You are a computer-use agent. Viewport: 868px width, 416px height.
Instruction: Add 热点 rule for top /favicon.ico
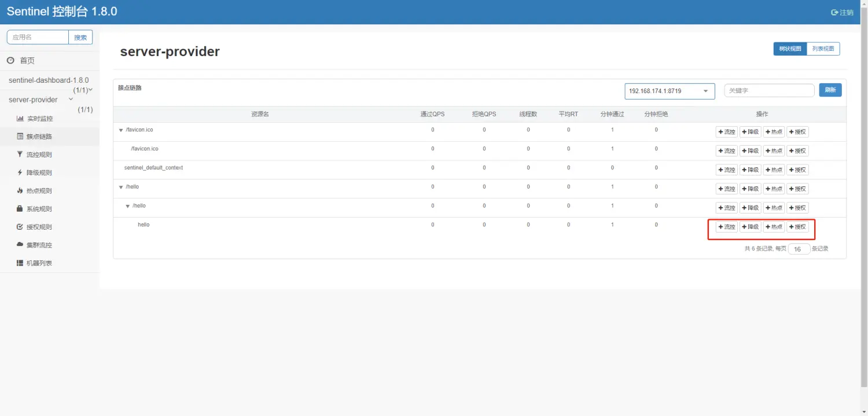click(774, 132)
